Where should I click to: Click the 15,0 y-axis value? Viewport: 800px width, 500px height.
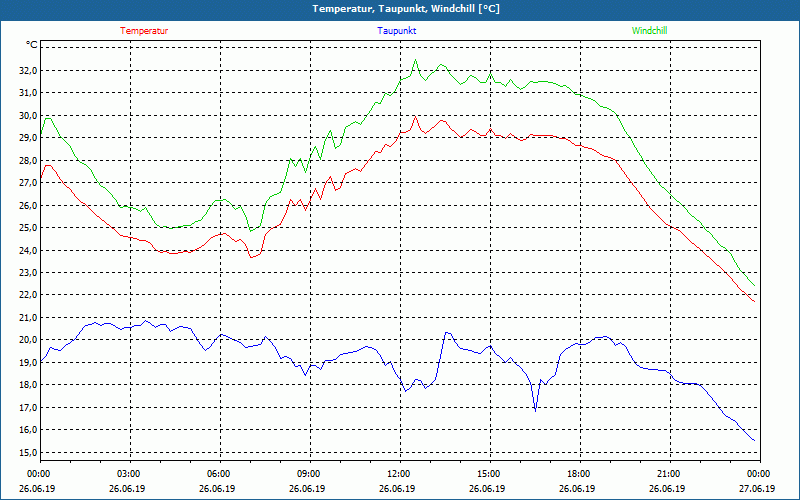pos(28,452)
